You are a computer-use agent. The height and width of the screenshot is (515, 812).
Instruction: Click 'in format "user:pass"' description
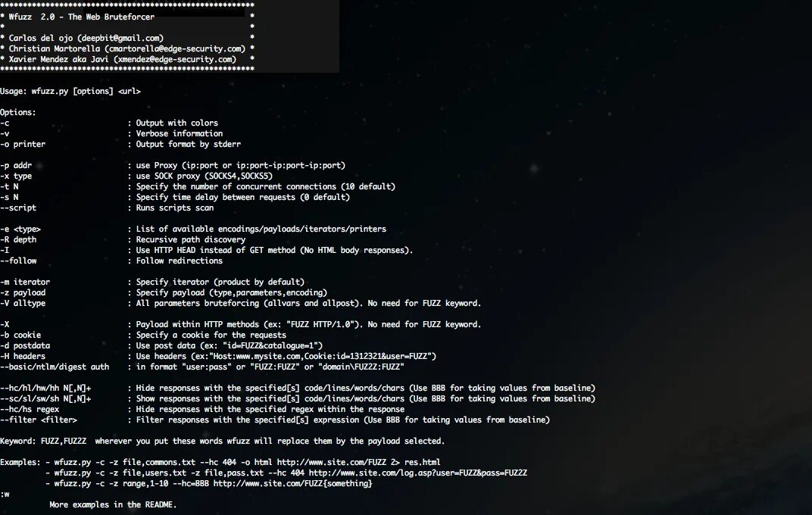point(270,367)
